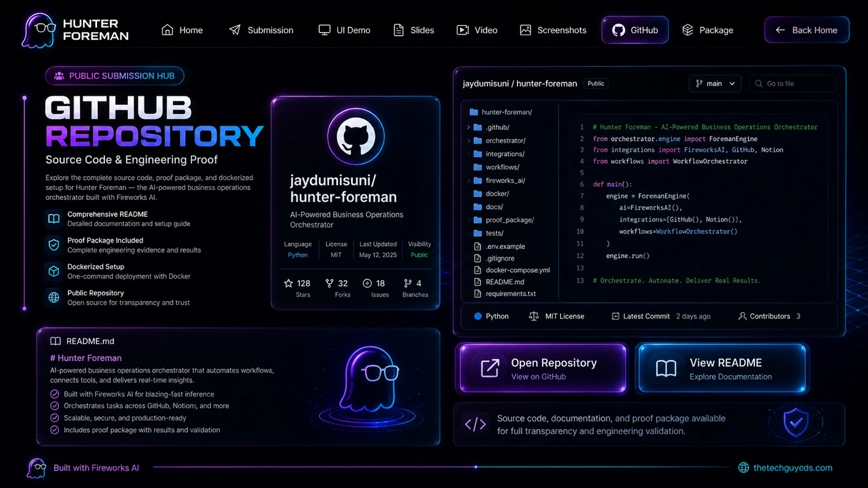
Task: Click the jaydumisuni / hunter-foreman repo title
Action: 520,84
